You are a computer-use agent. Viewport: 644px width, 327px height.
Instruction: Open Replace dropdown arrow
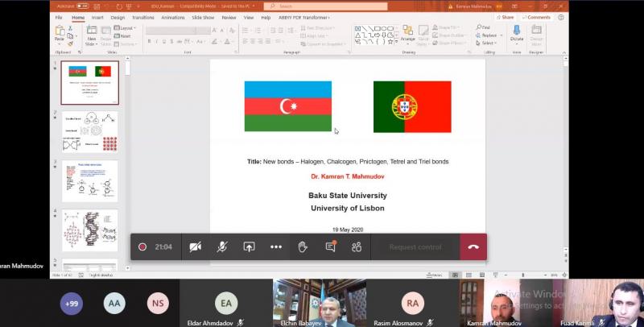coord(501,35)
